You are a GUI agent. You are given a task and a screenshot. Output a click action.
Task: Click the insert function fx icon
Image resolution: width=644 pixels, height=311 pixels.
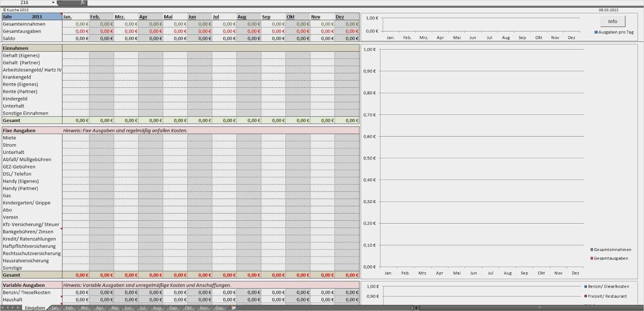(83, 2)
